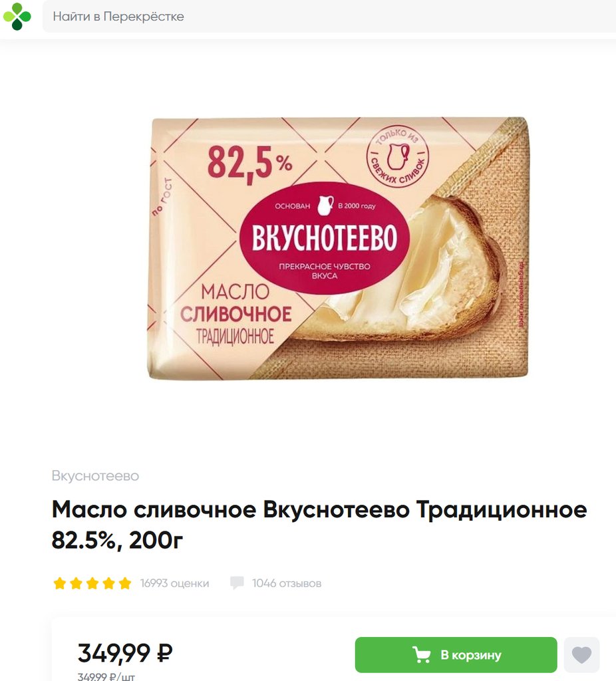The height and width of the screenshot is (681, 616).
Task: Open the 16993 оценки ratings link
Action: click(174, 583)
